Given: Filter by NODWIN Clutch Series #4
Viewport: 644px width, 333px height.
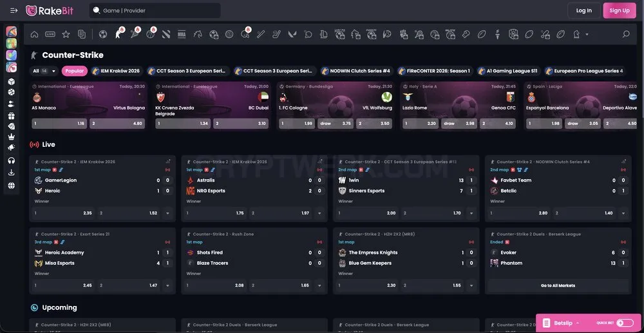Looking at the screenshot, I should coord(357,71).
